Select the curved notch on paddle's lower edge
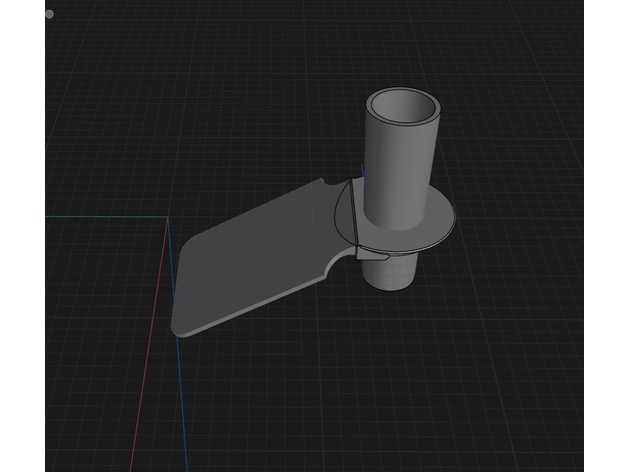The image size is (628, 472). [x=333, y=266]
